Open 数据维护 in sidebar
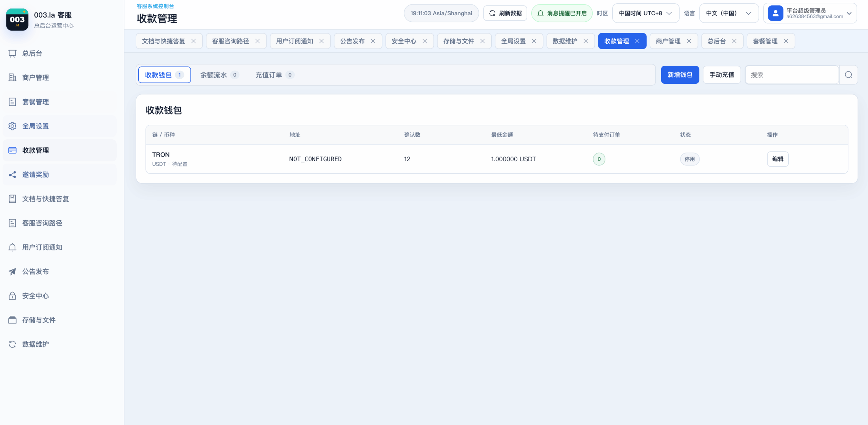 click(x=59, y=344)
